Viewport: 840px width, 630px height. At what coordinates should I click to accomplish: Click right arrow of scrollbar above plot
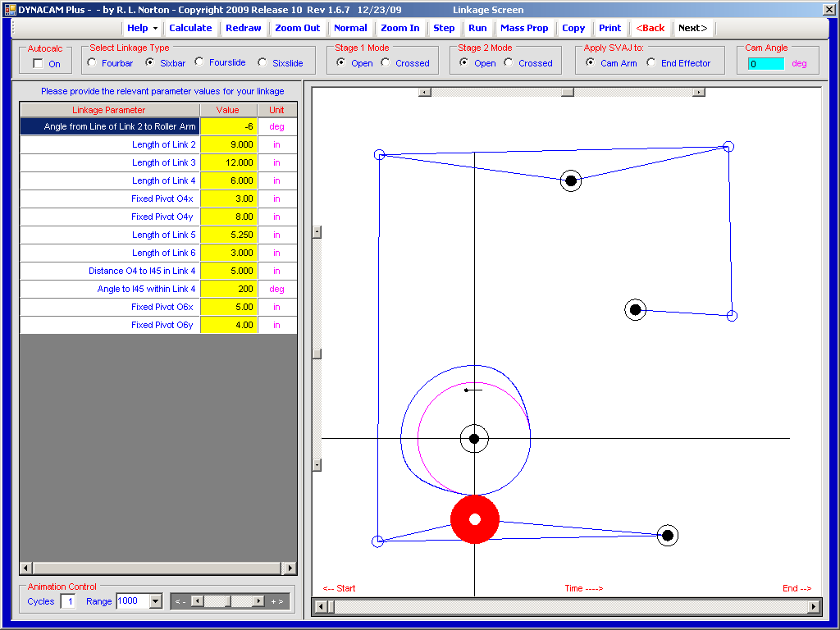(x=699, y=92)
